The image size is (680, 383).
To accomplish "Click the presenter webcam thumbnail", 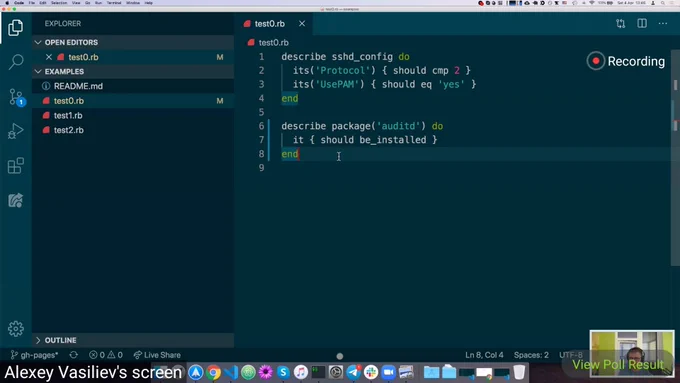I will pyautogui.click(x=632, y=353).
